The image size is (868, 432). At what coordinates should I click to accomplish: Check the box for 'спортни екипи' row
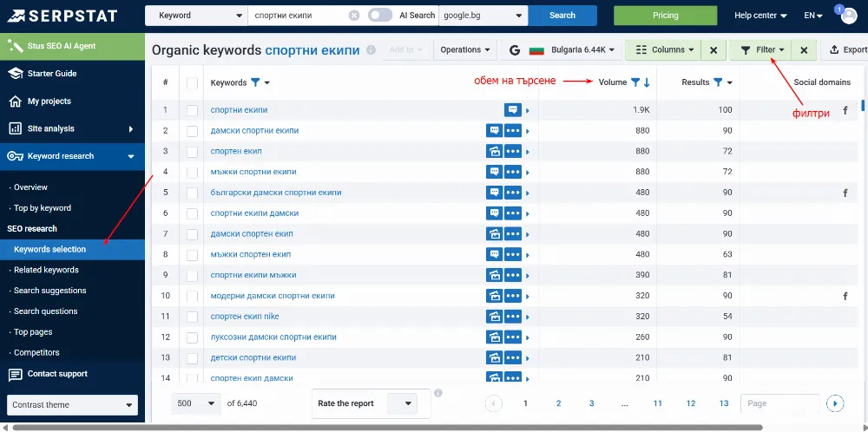(x=192, y=110)
